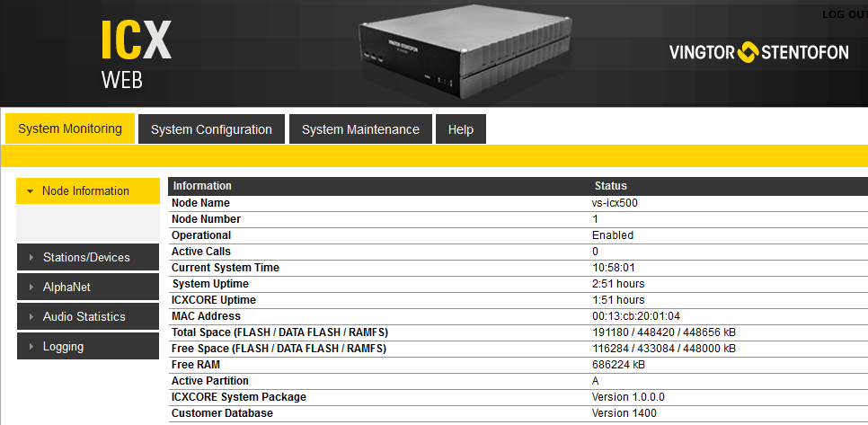Screen dimensions: 868x425
Task: Click the Total Space row label
Action: click(280, 332)
